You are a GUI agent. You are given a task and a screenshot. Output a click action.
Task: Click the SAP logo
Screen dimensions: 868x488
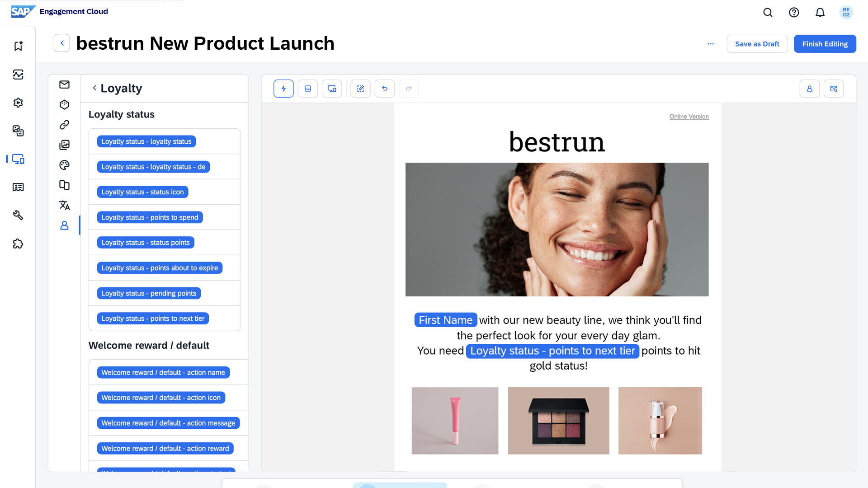coord(23,11)
